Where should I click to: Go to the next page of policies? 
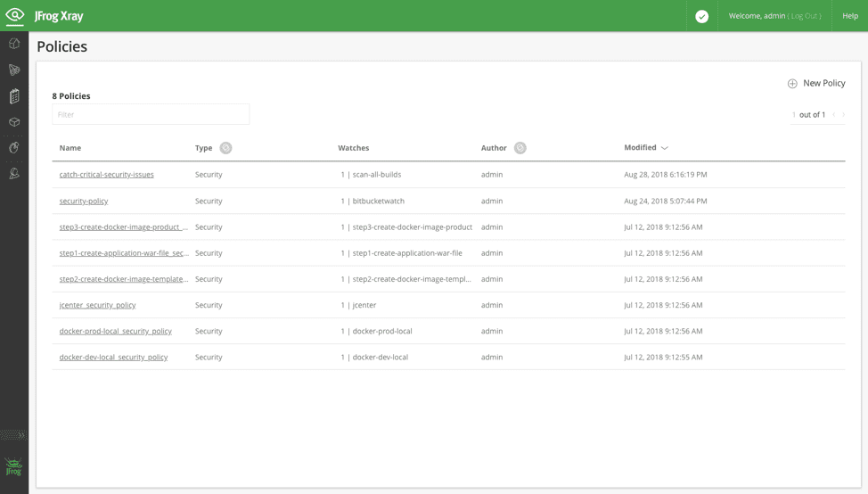click(x=844, y=115)
